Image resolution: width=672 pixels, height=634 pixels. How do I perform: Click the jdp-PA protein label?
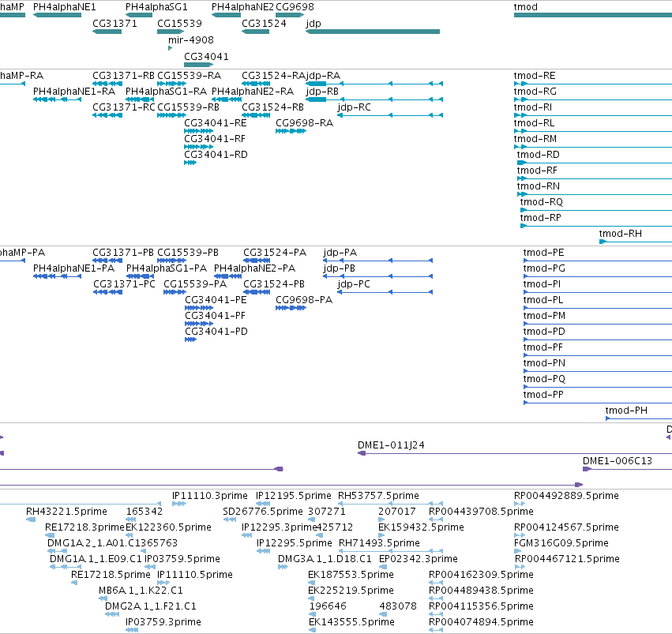click(x=340, y=253)
